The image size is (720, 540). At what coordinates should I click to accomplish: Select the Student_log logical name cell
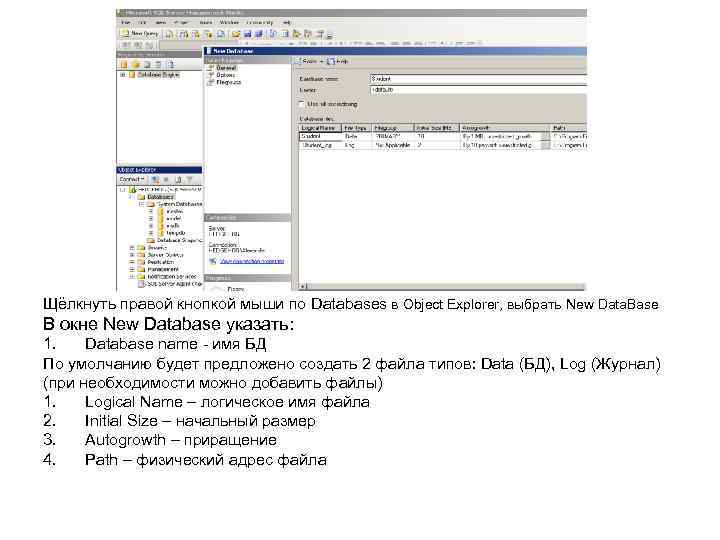pyautogui.click(x=320, y=145)
